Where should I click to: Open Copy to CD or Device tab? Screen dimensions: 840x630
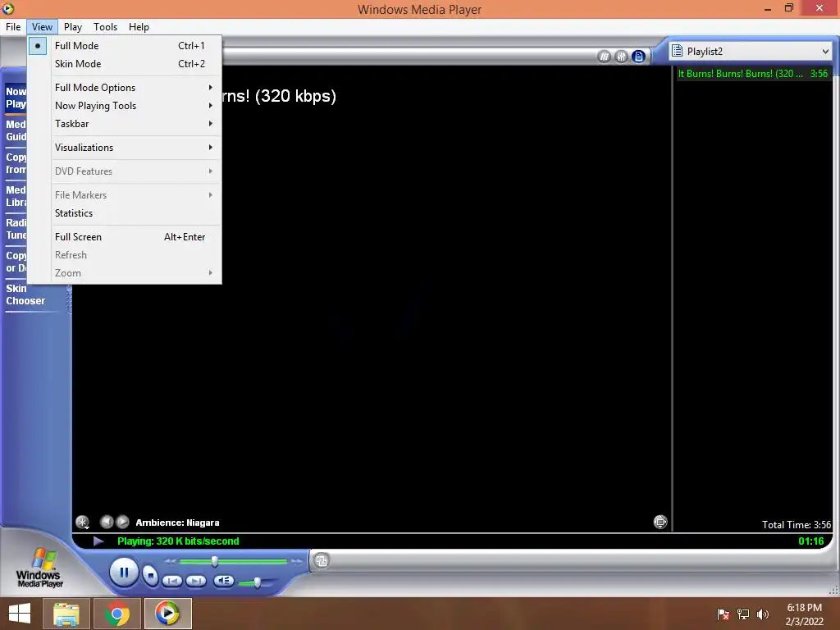click(x=16, y=262)
